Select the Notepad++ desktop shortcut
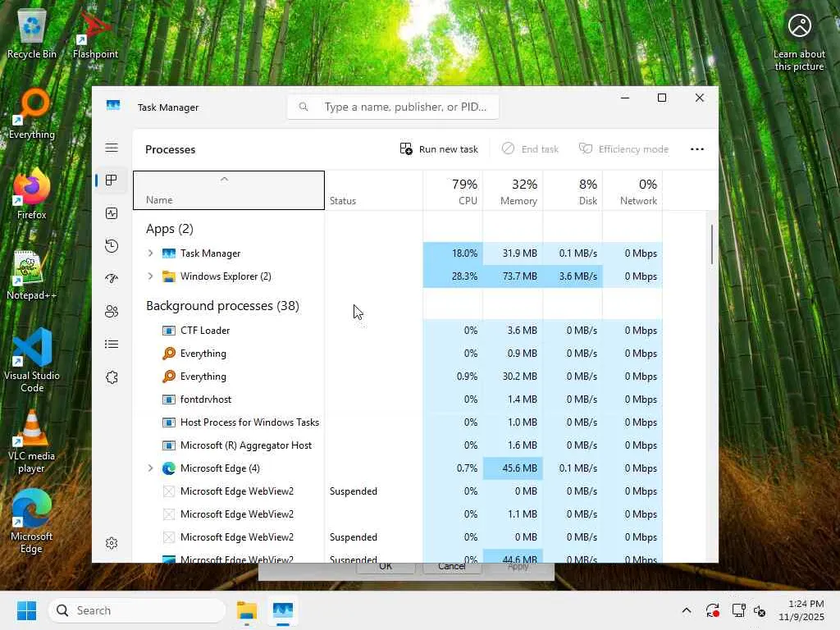The width and height of the screenshot is (840, 630). 32,274
